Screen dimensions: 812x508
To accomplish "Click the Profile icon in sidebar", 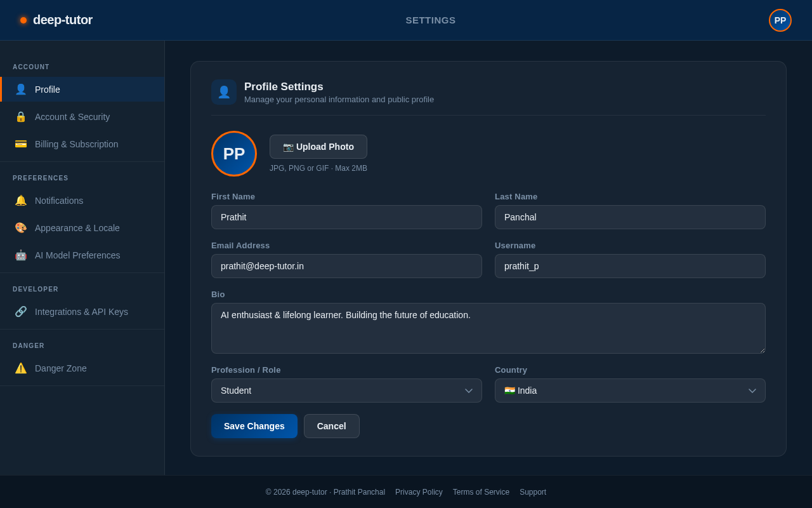I will tap(21, 90).
